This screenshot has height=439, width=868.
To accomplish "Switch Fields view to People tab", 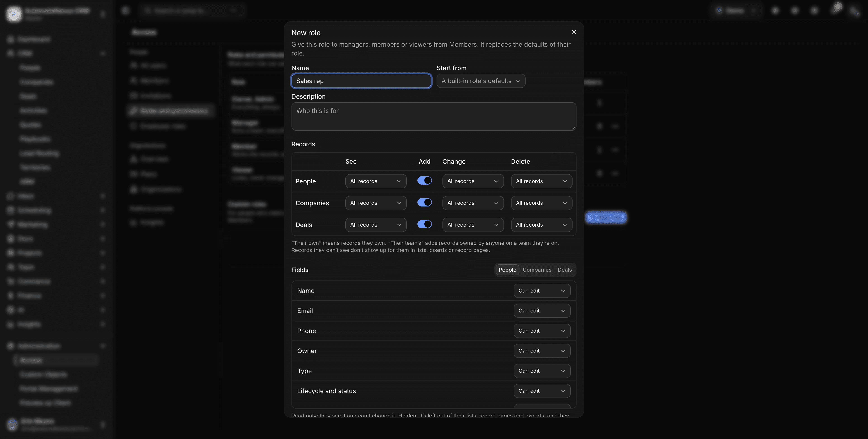I will point(507,270).
